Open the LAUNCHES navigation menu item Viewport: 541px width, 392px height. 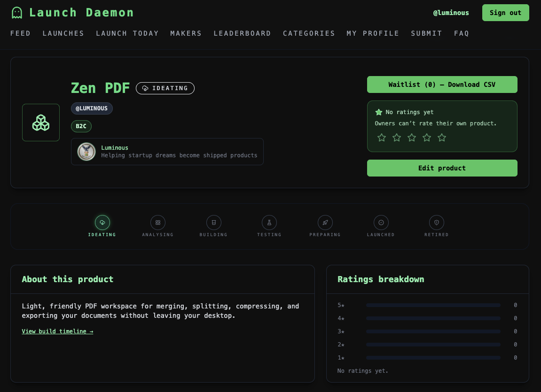63,33
